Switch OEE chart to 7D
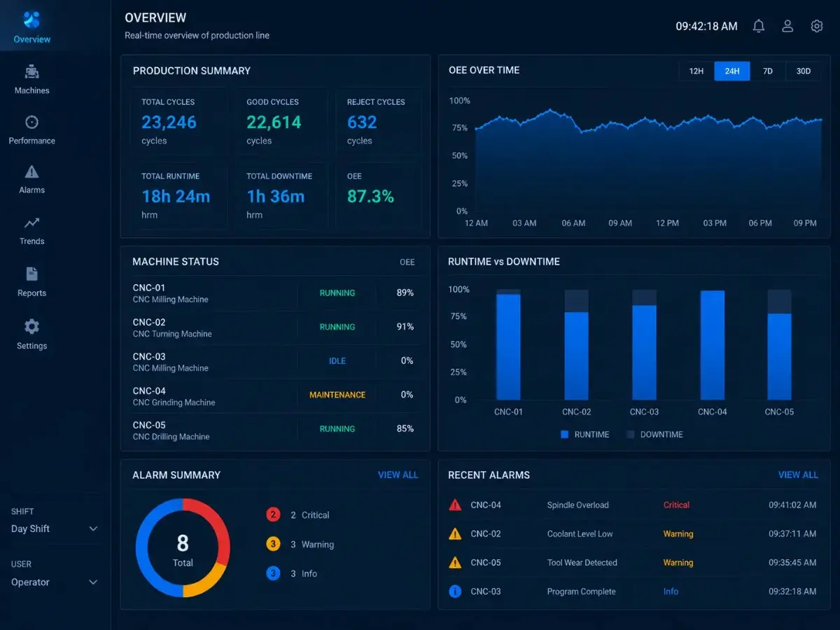 point(768,71)
